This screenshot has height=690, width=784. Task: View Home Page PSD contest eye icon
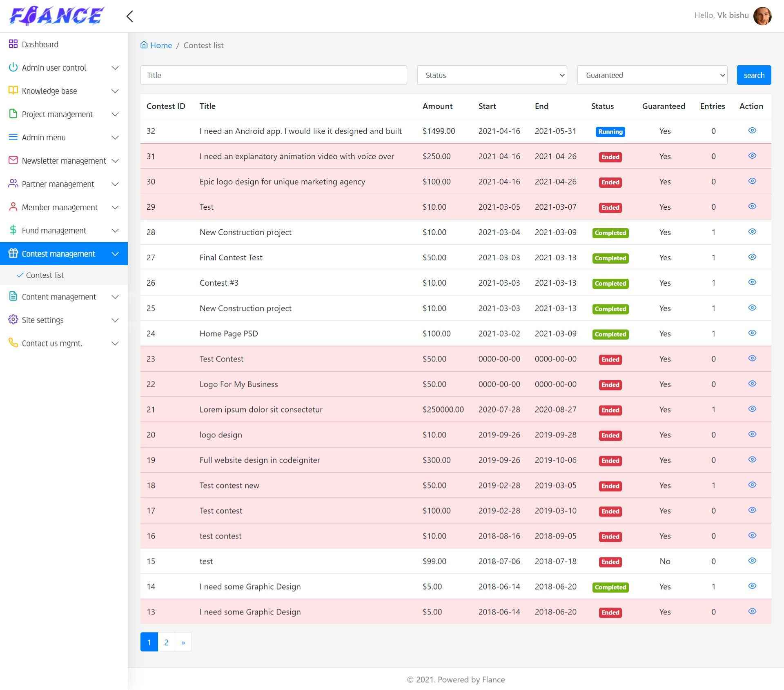752,333
